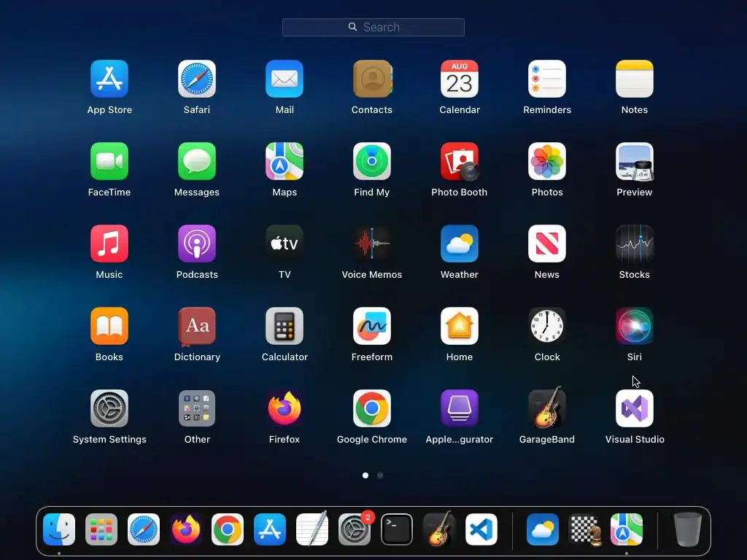Open the Photos app

point(547,161)
